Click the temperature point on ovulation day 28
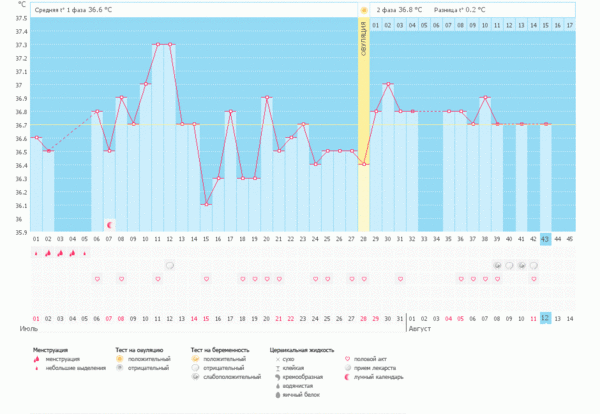 [x=364, y=164]
